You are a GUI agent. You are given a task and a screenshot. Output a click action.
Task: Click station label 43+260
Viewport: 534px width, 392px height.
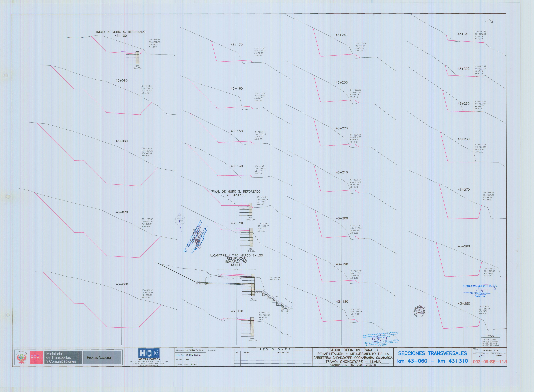tap(464, 246)
